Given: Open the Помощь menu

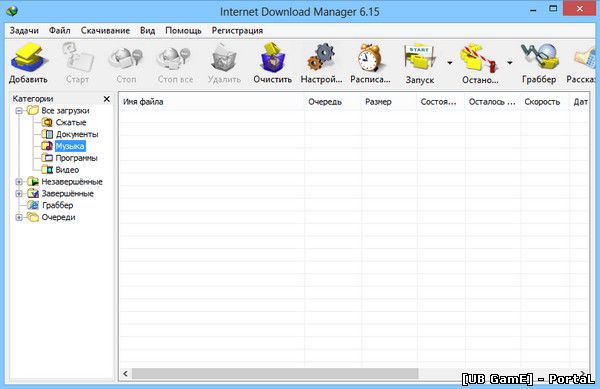Looking at the screenshot, I should click(x=183, y=31).
